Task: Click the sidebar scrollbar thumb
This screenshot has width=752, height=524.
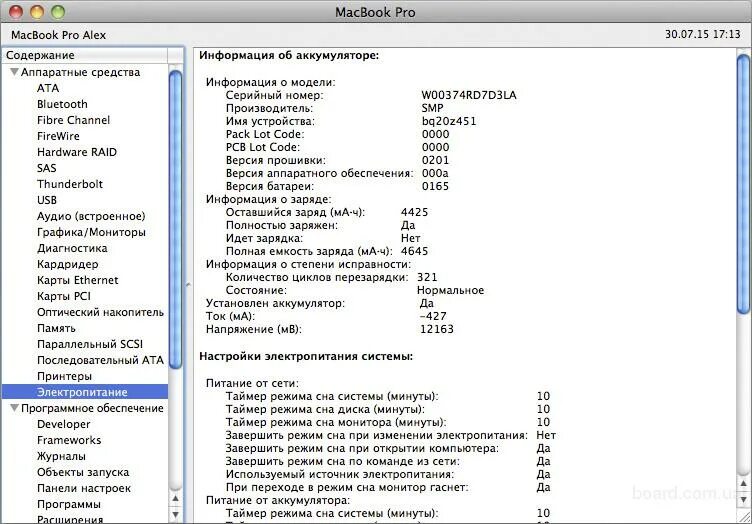Action: pyautogui.click(x=176, y=220)
